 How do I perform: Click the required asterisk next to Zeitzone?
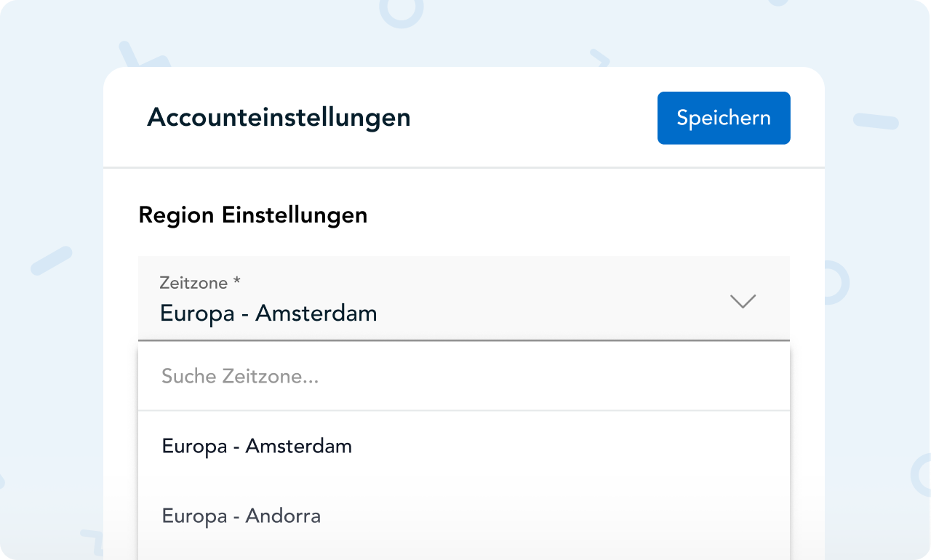click(x=236, y=282)
